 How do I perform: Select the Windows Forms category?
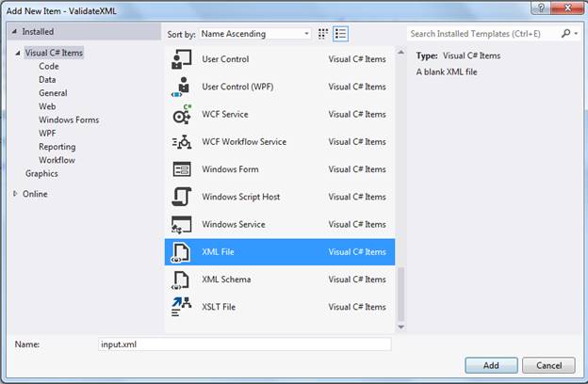click(x=69, y=120)
